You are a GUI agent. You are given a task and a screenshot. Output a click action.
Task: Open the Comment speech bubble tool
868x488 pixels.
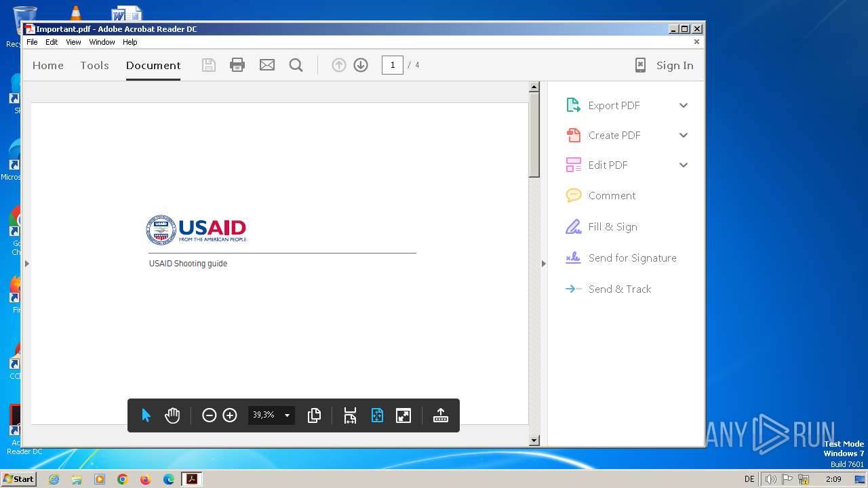tap(573, 195)
